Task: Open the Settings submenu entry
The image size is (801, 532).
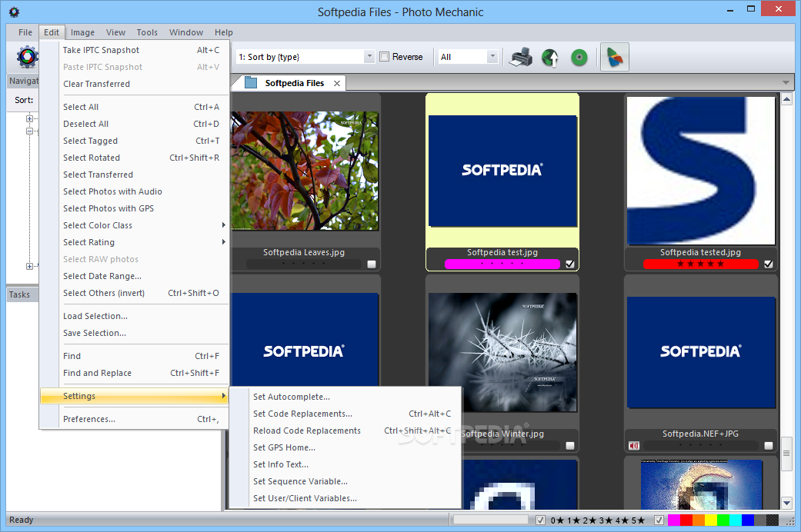Action: click(x=134, y=396)
